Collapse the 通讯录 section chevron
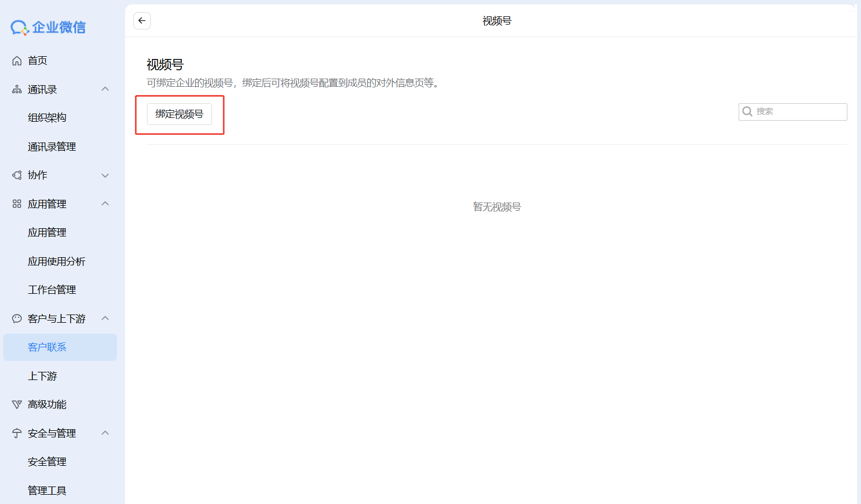Viewport: 861px width, 504px height. (105, 89)
